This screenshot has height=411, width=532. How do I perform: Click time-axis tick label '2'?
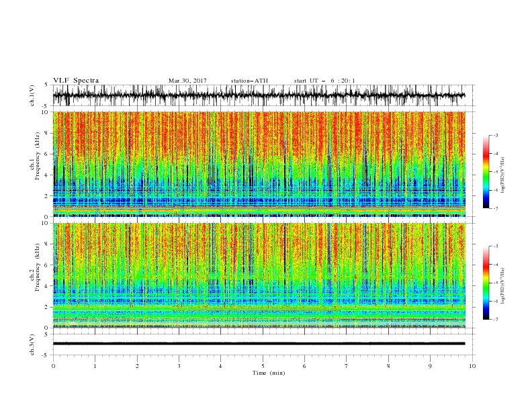[137, 366]
